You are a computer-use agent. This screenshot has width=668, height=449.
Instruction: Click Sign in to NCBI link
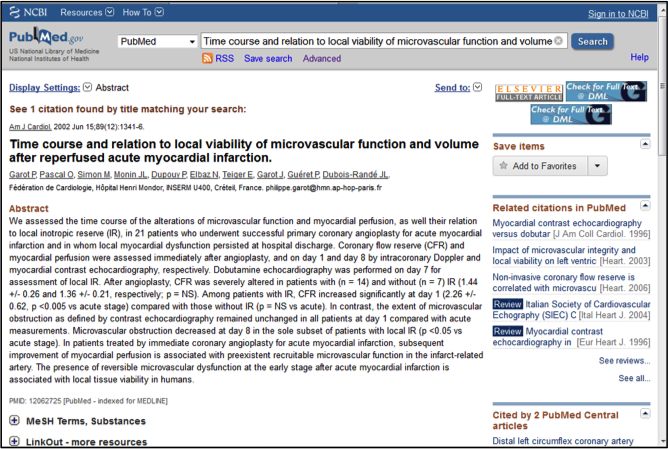618,14
